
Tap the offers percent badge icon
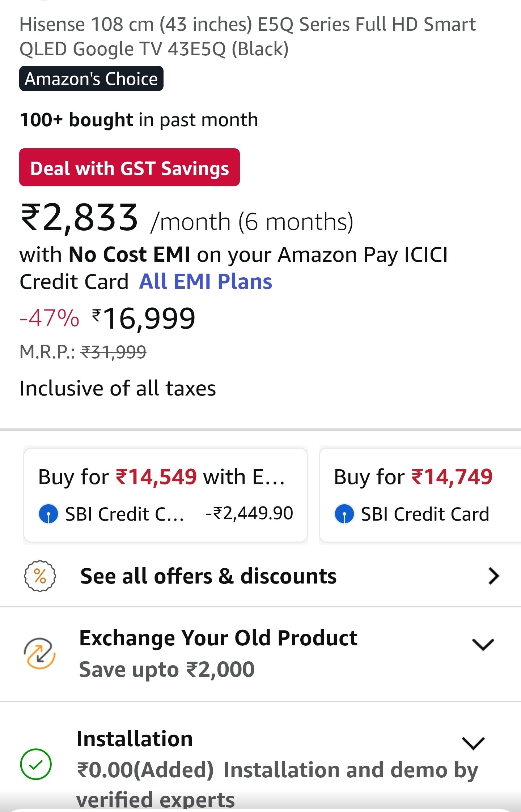pos(40,576)
